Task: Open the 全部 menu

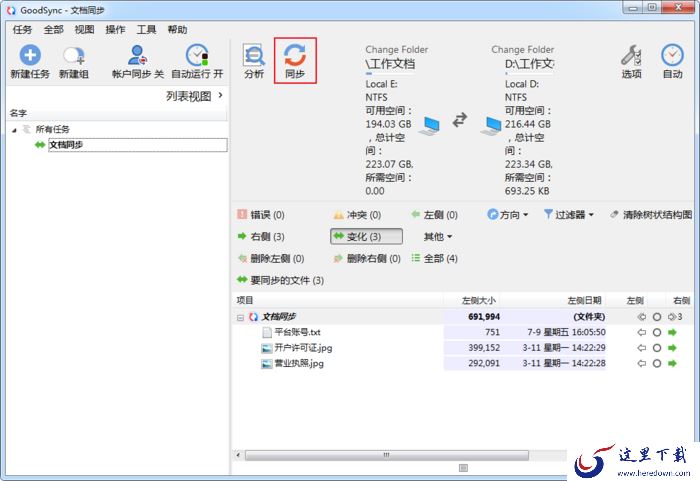Action: coord(54,29)
